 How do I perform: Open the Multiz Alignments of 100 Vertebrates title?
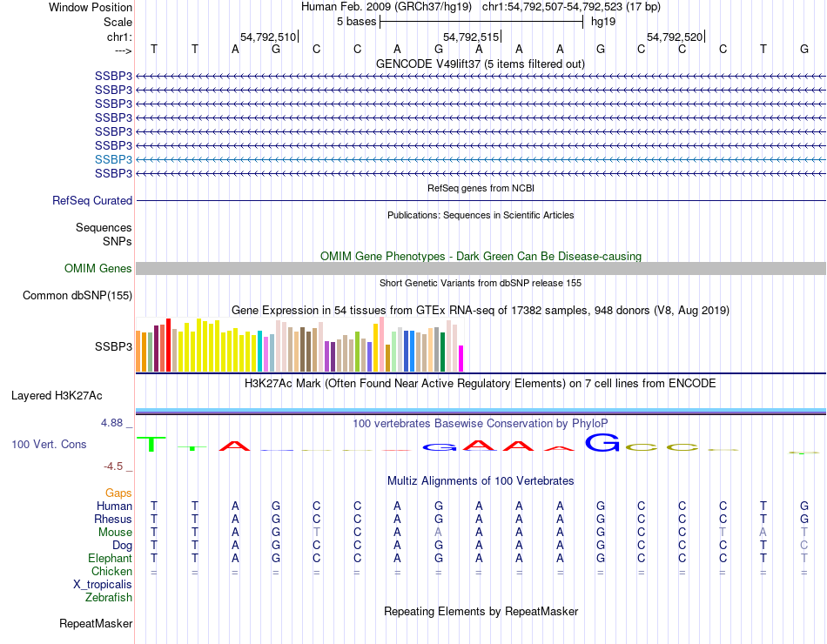[481, 481]
